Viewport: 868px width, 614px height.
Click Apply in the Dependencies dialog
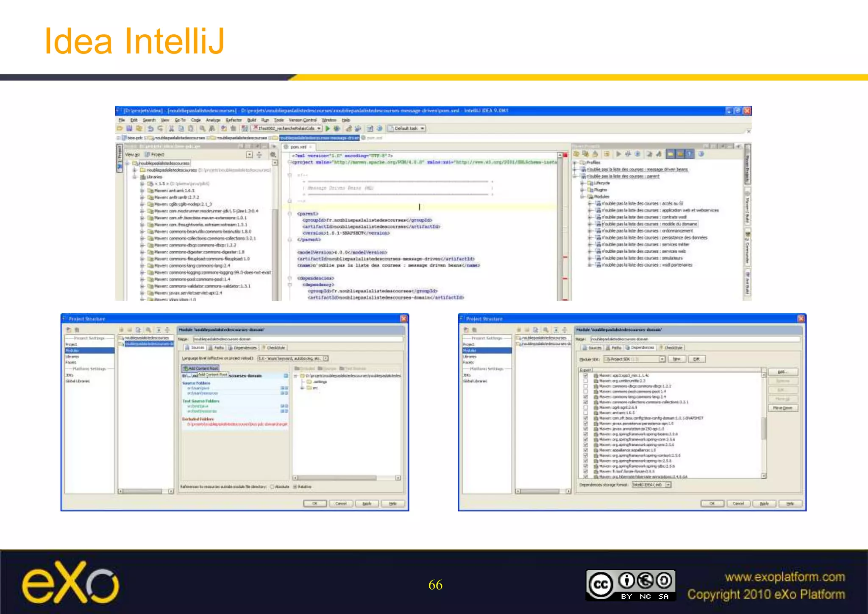764,504
